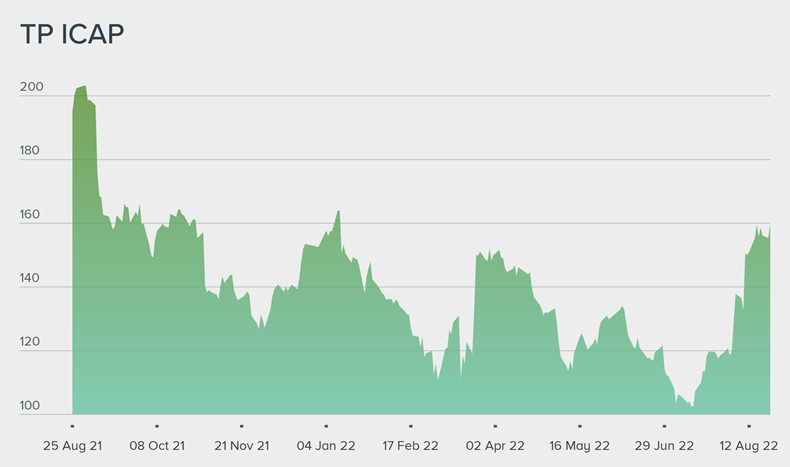Click the 200 y-axis label

[x=31, y=88]
